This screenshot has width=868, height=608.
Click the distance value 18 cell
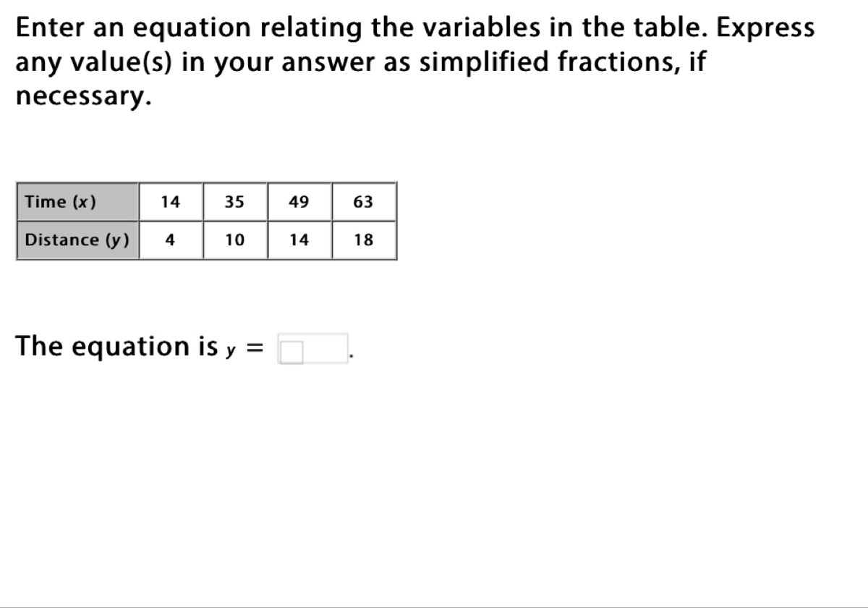tap(363, 240)
